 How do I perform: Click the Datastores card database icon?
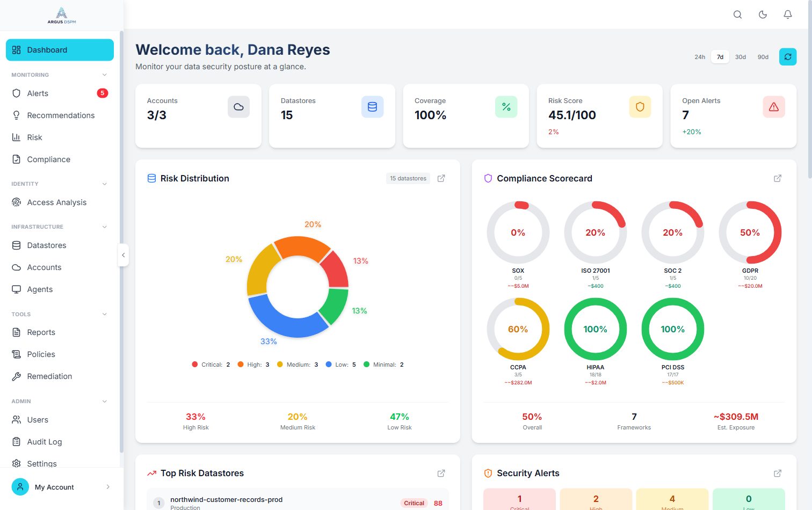pyautogui.click(x=372, y=107)
